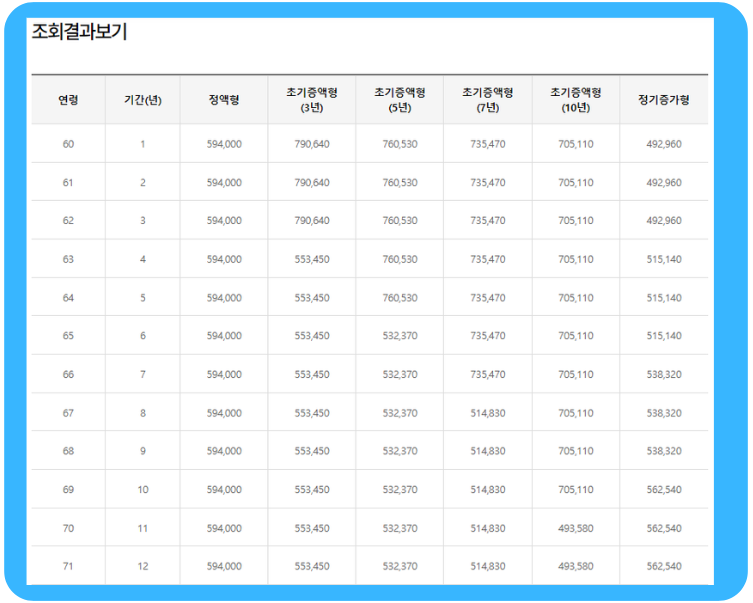
Task: Select age cell 60
Action: (x=68, y=144)
